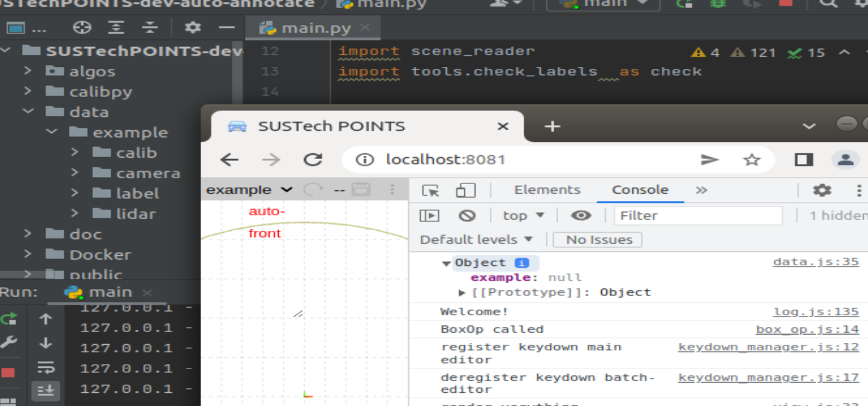Open DevTools settings via the gear icon
The width and height of the screenshot is (868, 406).
821,190
